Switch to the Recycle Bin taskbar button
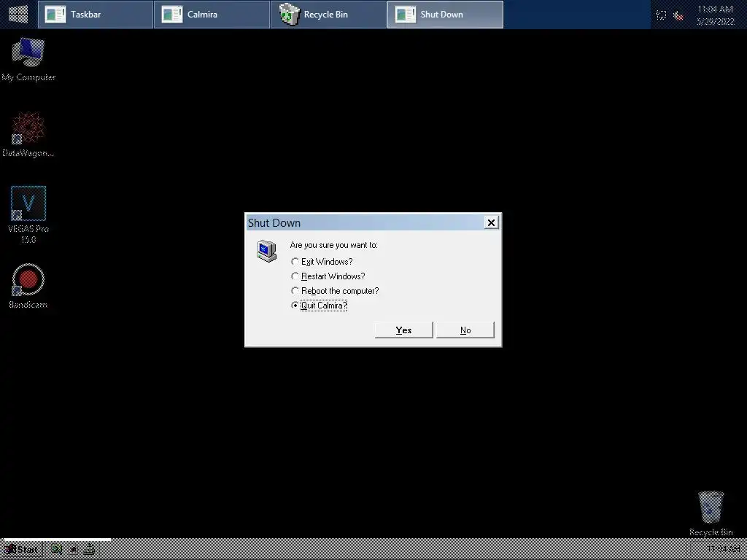Image resolution: width=747 pixels, height=560 pixels. [328, 15]
